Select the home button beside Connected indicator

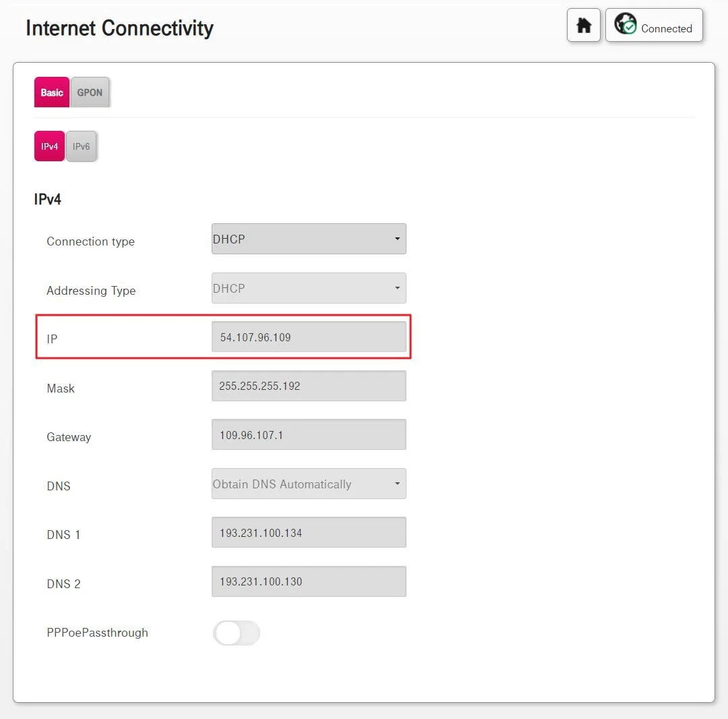[x=584, y=24]
